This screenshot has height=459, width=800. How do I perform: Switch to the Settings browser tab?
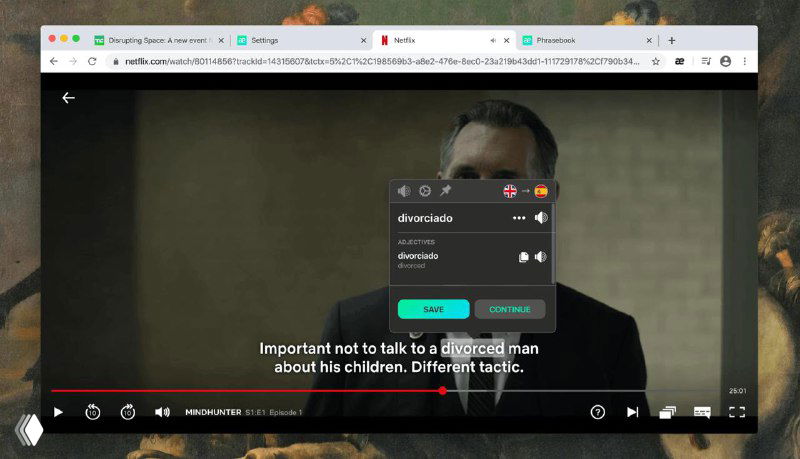(300, 40)
